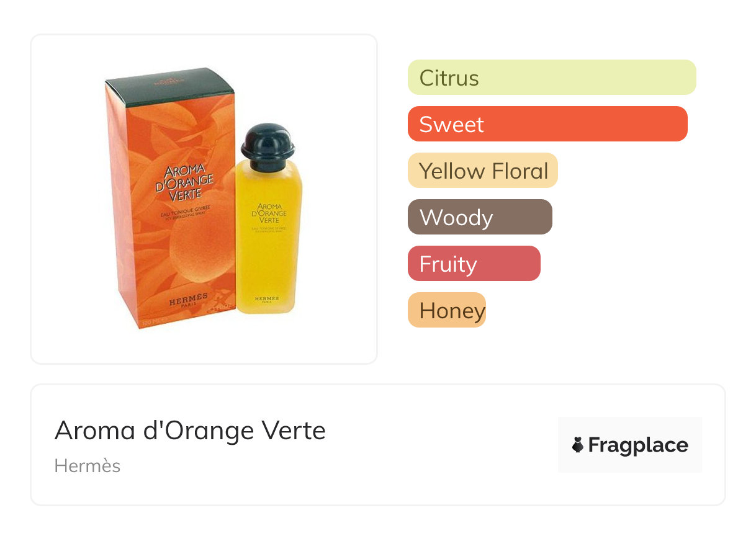756x536 pixels.
Task: Click the Fragplace perfume bottle logo icon
Action: pos(578,445)
